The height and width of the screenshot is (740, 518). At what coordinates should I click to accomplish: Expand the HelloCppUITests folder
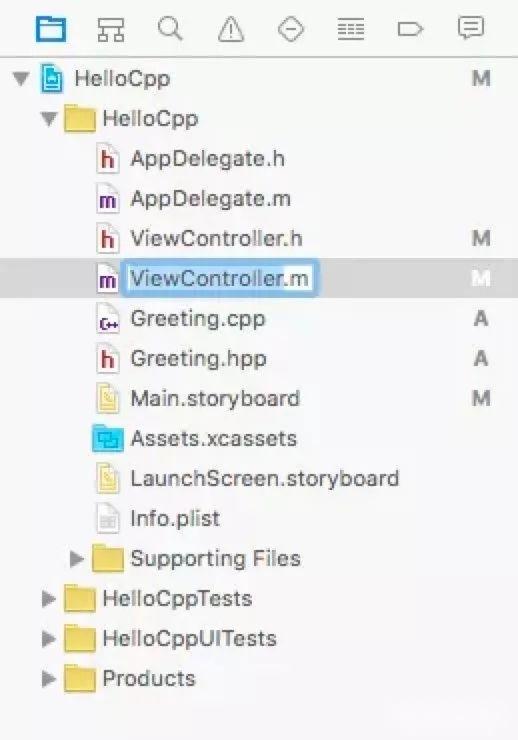(x=49, y=639)
